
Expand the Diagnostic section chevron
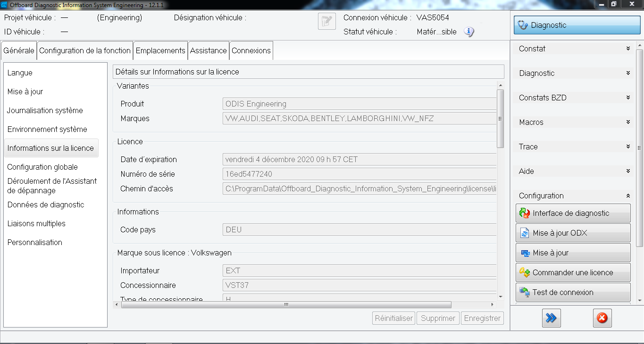coord(628,73)
